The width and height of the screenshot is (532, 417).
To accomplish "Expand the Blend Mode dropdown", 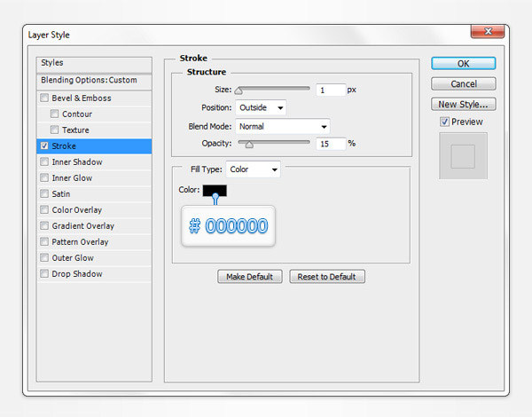I will click(x=282, y=126).
